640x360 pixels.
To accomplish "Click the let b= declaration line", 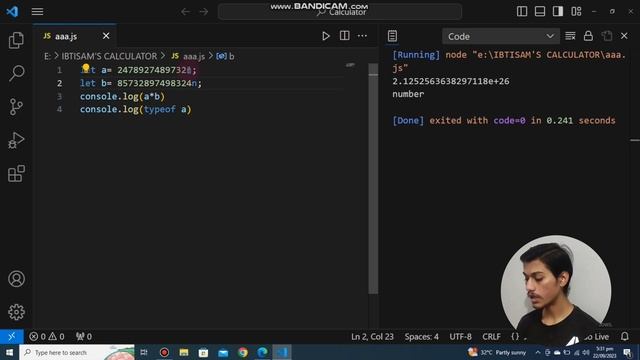I will coord(140,83).
